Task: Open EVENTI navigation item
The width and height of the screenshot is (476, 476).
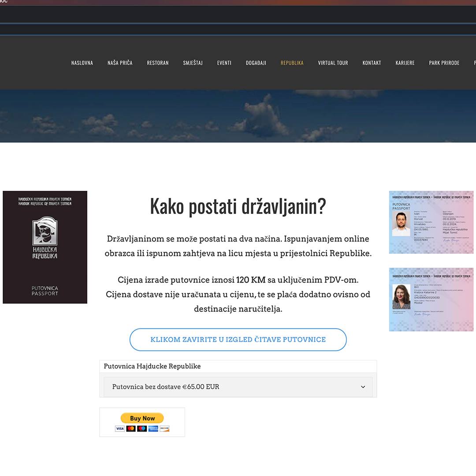Action: click(x=224, y=63)
